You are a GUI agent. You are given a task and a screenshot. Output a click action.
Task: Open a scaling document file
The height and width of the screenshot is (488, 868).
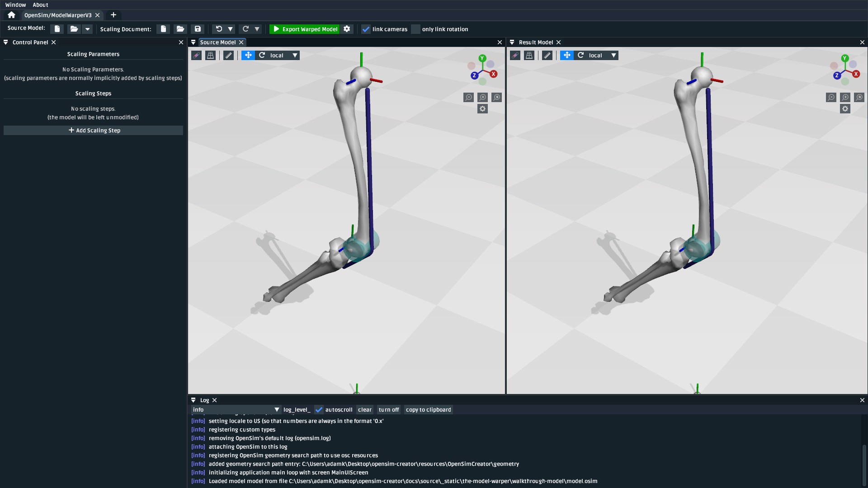click(x=180, y=29)
